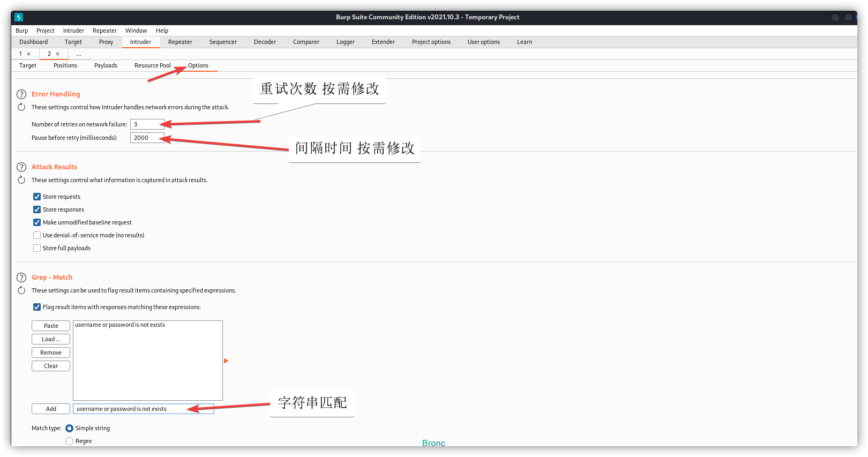Image resolution: width=868 pixels, height=457 pixels.
Task: Open the Project menu
Action: coord(46,31)
